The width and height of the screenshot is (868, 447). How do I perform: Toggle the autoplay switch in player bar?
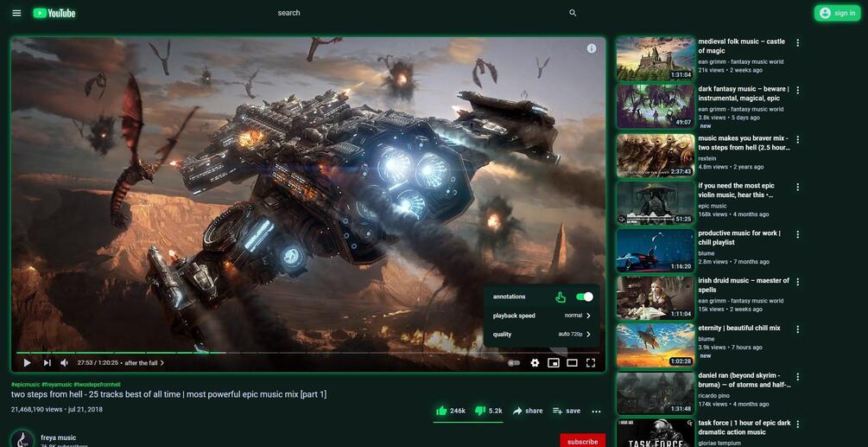click(514, 363)
